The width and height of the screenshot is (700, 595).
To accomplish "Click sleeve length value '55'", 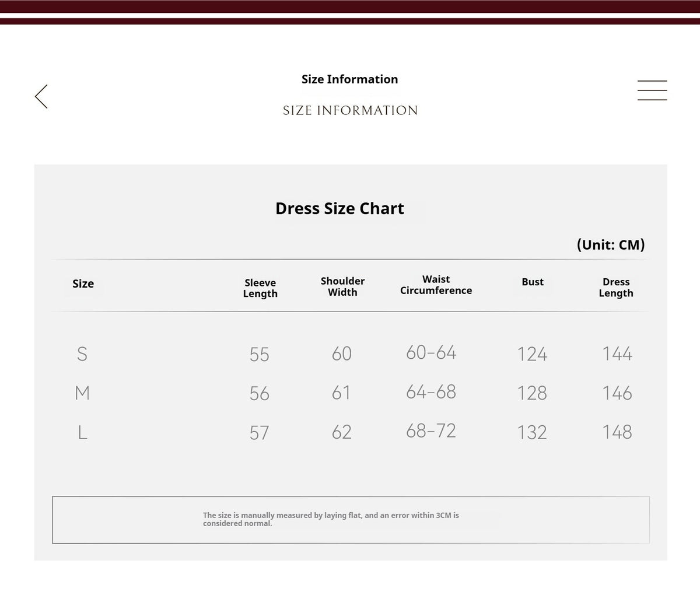I will pos(260,354).
